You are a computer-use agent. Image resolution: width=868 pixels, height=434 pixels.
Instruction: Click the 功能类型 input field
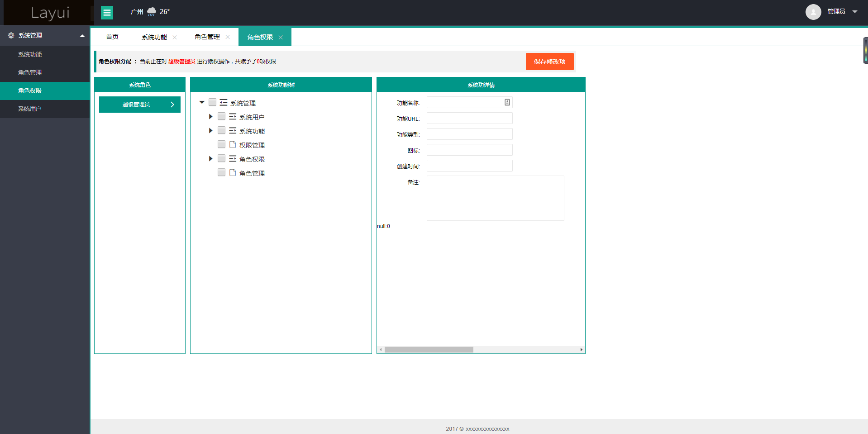pyautogui.click(x=469, y=134)
